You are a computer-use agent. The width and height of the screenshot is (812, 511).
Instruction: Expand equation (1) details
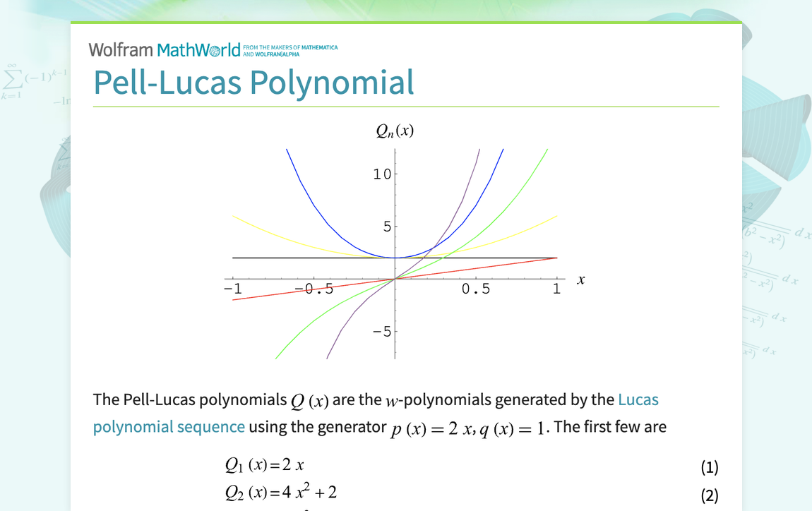[x=709, y=467]
